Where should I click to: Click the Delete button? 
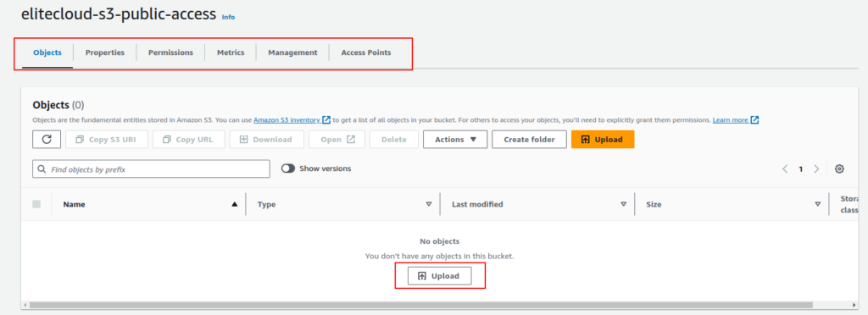tap(394, 139)
